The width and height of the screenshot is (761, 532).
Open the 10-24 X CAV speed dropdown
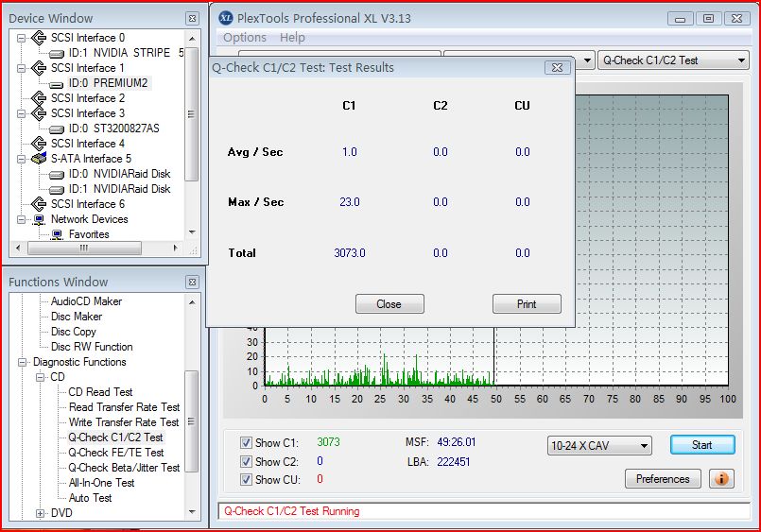[599, 445]
